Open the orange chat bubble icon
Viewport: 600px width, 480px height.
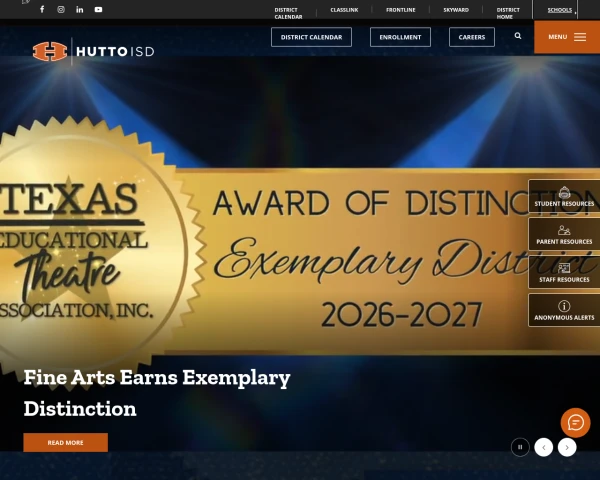(x=576, y=423)
